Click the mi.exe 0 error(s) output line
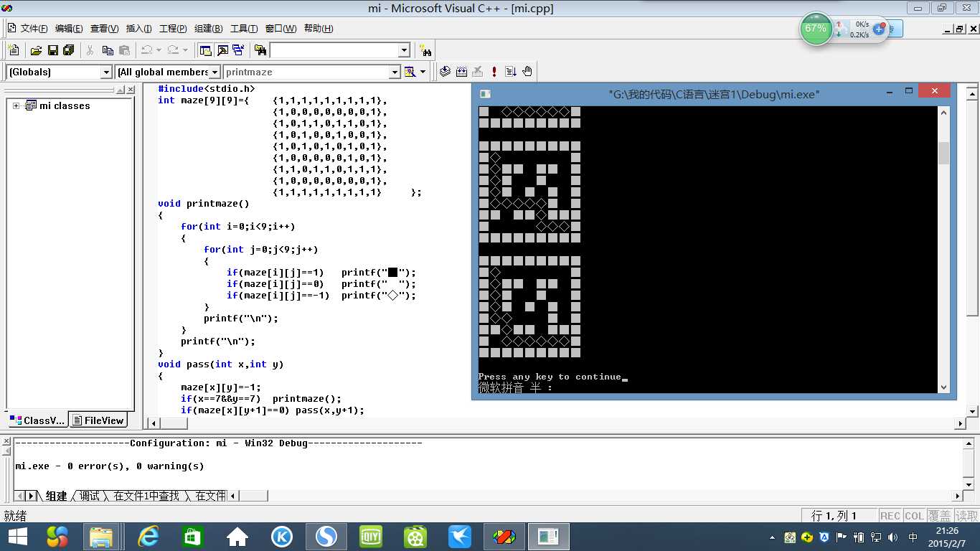The width and height of the screenshot is (980, 551). 110,466
